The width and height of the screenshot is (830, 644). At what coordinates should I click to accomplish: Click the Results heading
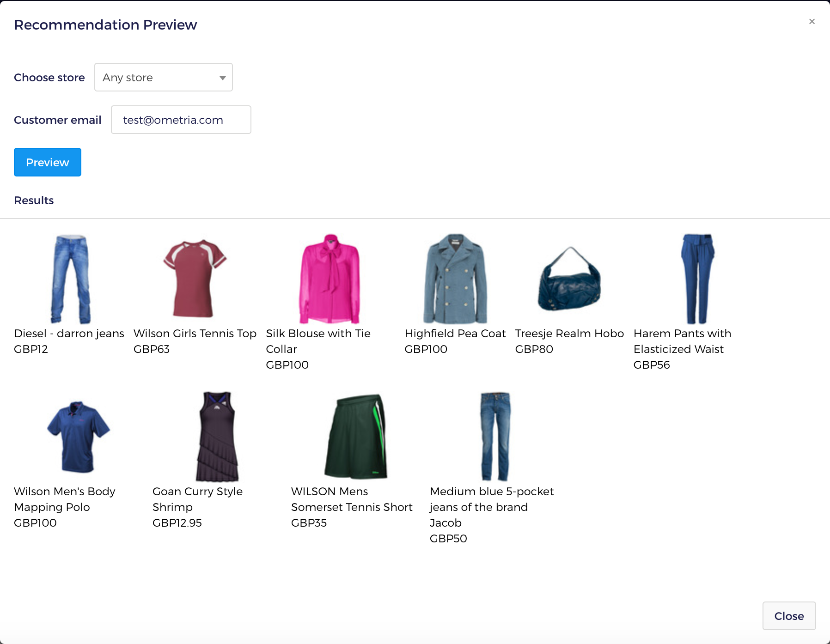click(x=34, y=200)
